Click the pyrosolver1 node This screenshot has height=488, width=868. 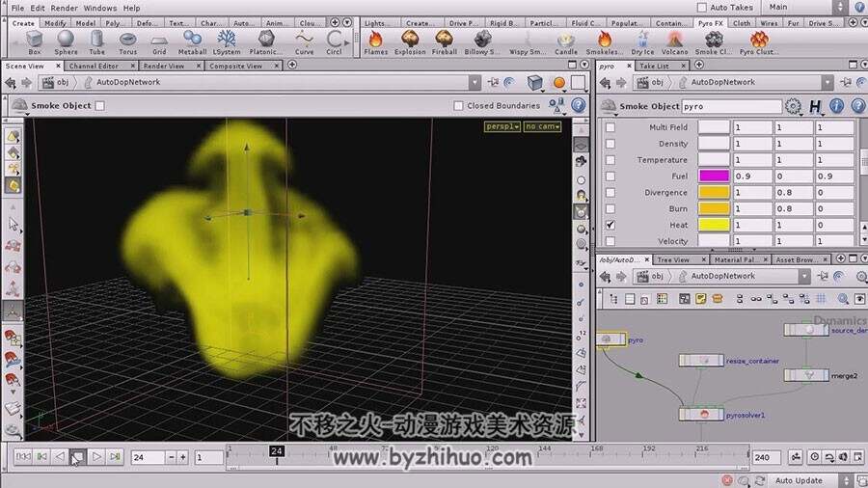pos(701,414)
